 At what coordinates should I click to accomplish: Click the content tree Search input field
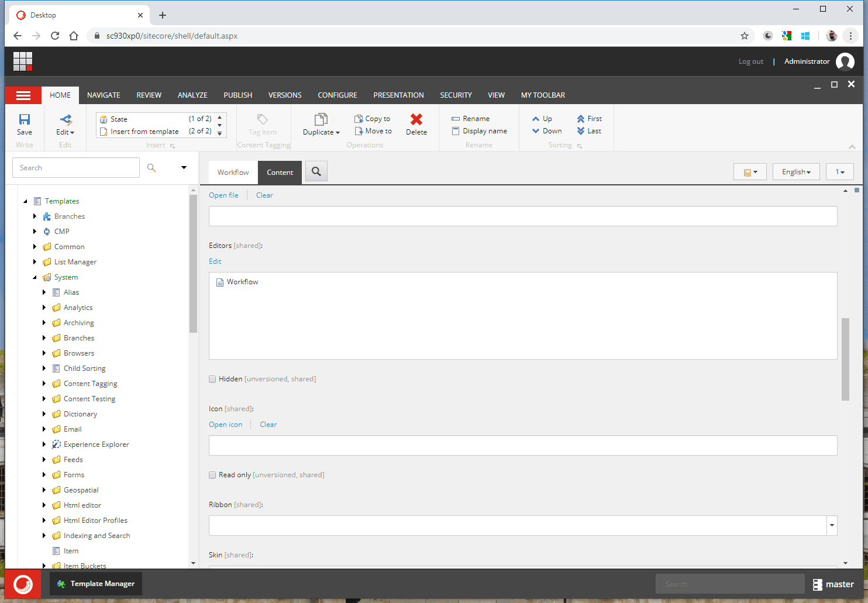click(76, 168)
